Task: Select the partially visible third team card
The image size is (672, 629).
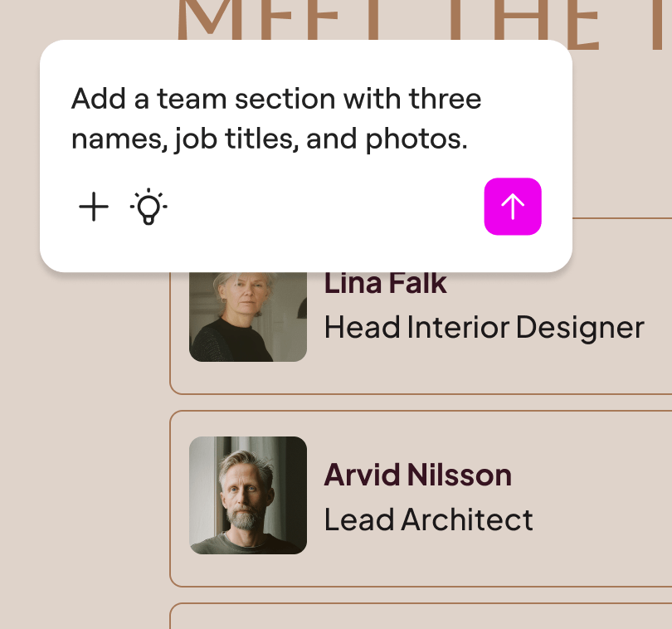Action: click(x=415, y=618)
